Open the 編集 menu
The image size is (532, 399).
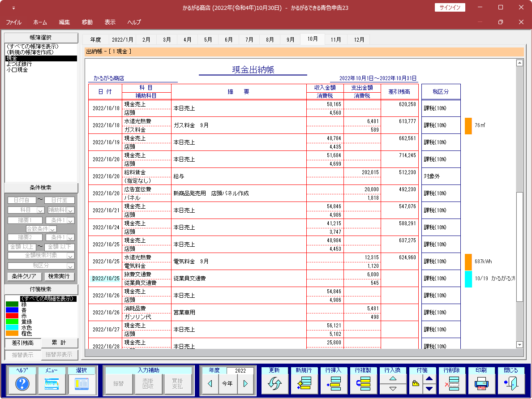pos(64,22)
